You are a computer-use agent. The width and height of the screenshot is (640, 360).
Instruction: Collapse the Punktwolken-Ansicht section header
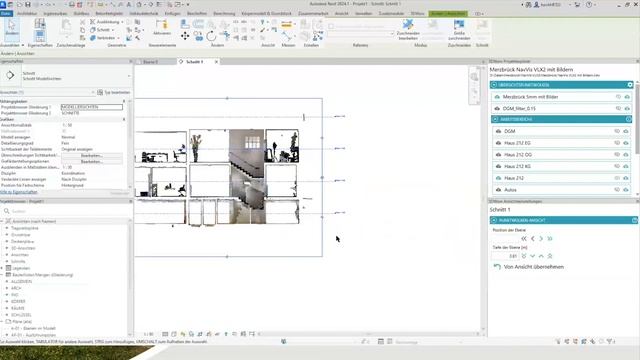494,220
